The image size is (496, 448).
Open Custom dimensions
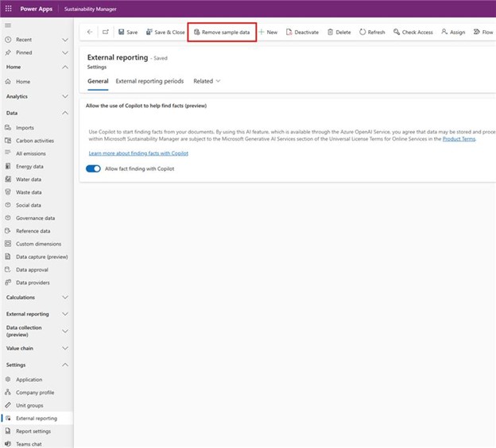tap(37, 244)
